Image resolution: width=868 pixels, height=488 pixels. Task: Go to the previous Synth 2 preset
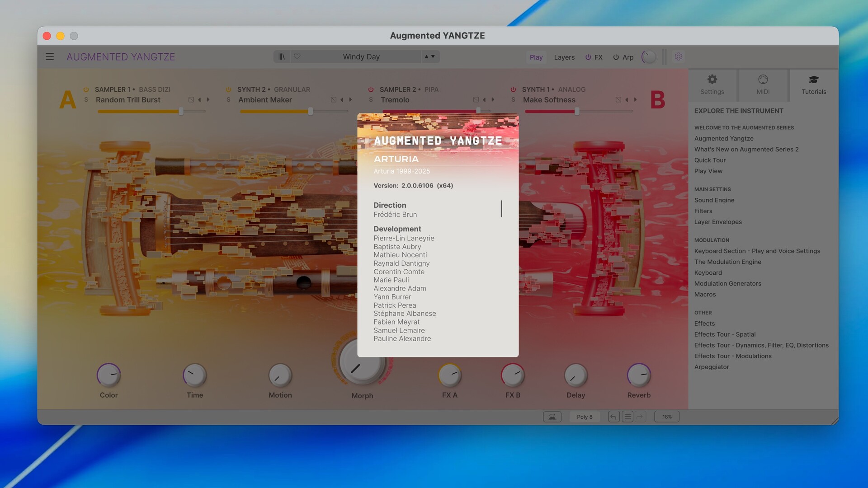[x=342, y=99]
